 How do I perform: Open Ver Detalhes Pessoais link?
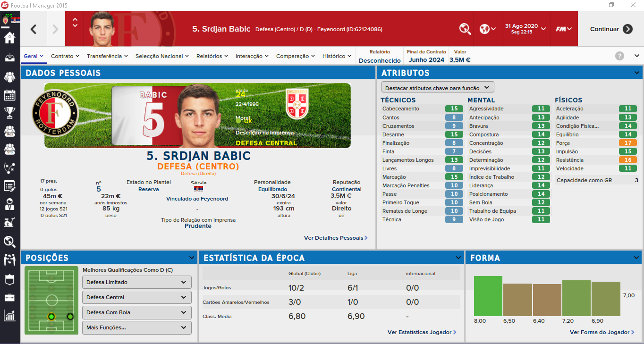pos(336,238)
